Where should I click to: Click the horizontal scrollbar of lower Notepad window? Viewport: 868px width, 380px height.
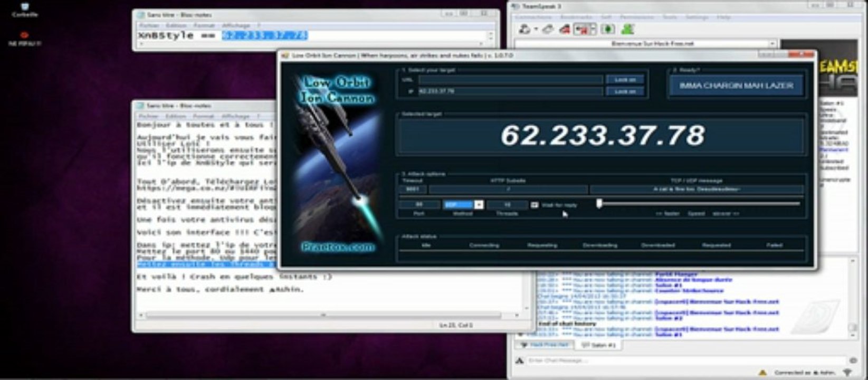pyautogui.click(x=323, y=315)
